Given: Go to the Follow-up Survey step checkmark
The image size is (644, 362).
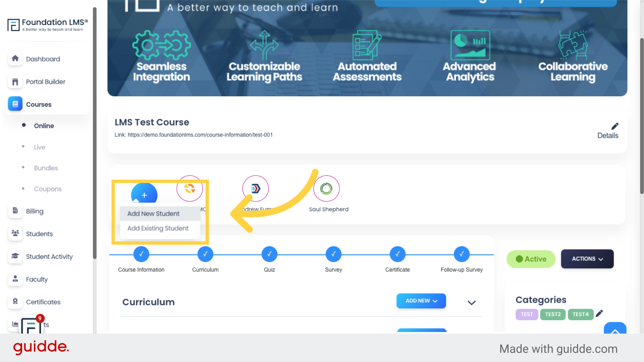Looking at the screenshot, I should point(462,254).
